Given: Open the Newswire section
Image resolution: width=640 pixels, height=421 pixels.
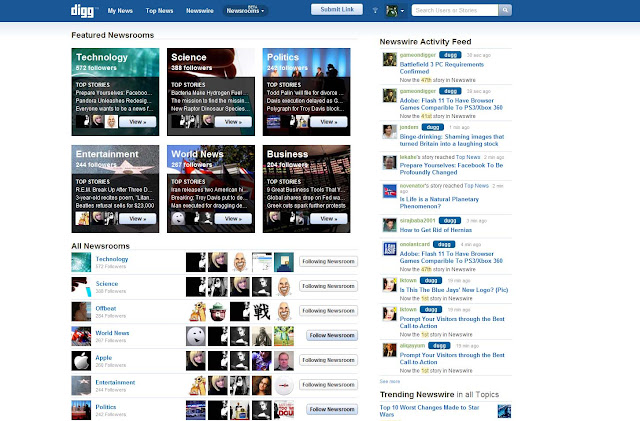Looking at the screenshot, I should 200,11.
